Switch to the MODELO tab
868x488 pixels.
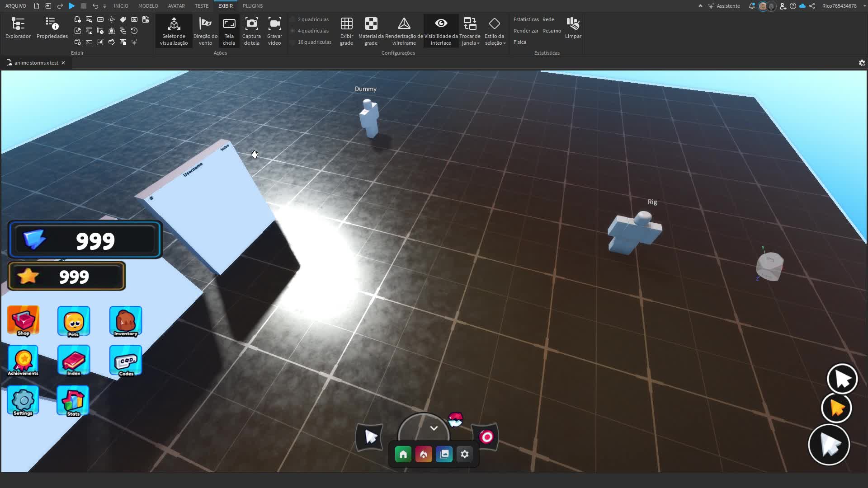tap(148, 6)
